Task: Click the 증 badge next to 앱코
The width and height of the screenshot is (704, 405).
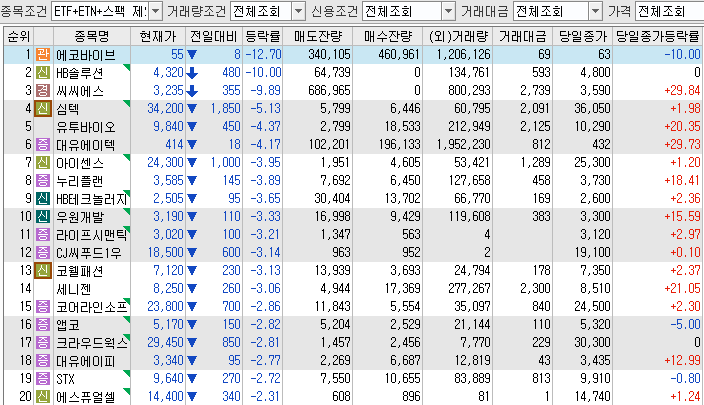Action: [43, 325]
